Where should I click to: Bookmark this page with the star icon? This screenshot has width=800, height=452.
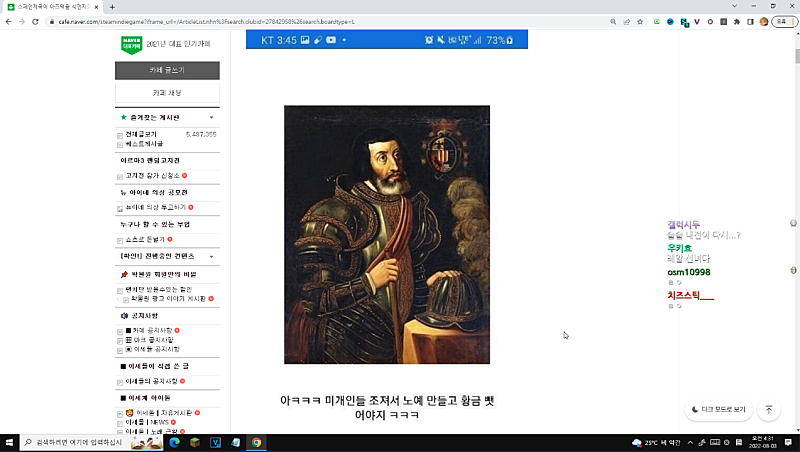tap(640, 22)
